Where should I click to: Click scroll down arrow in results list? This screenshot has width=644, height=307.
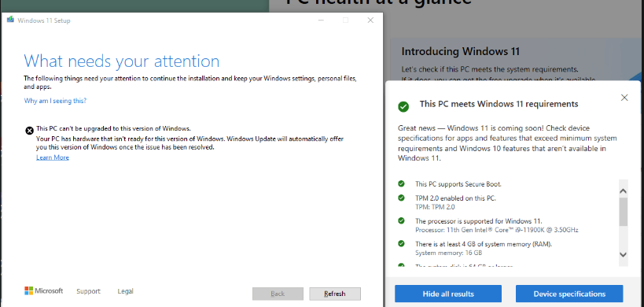623,255
